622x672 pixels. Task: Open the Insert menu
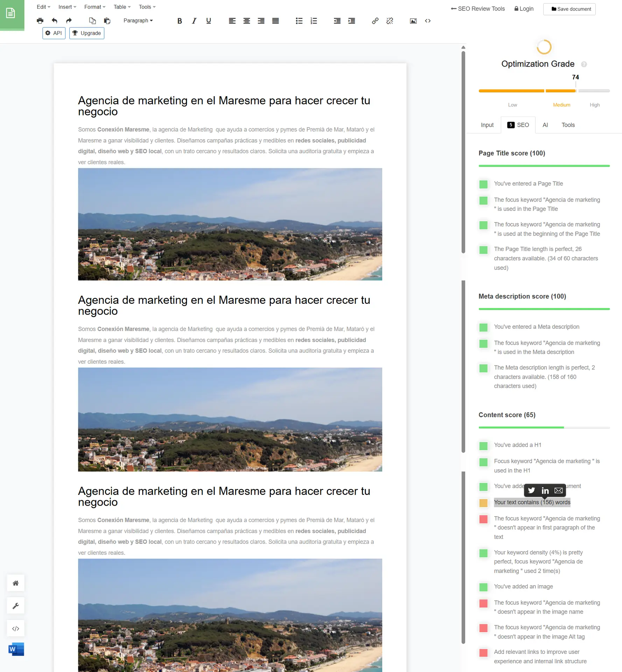pos(67,7)
